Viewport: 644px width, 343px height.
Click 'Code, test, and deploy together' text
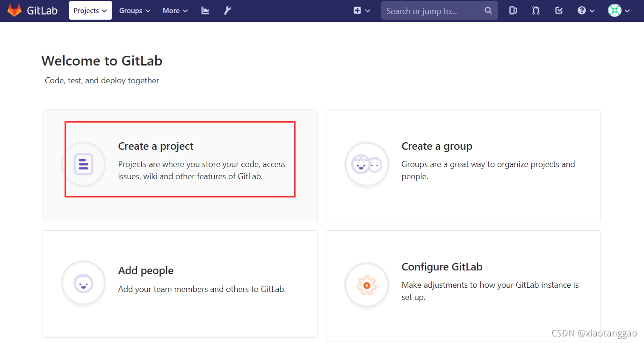(102, 80)
